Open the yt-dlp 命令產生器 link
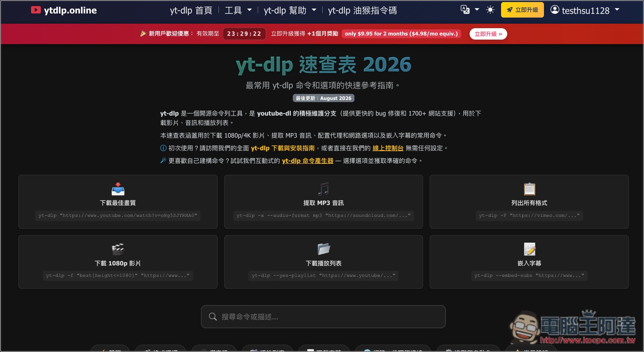 308,161
